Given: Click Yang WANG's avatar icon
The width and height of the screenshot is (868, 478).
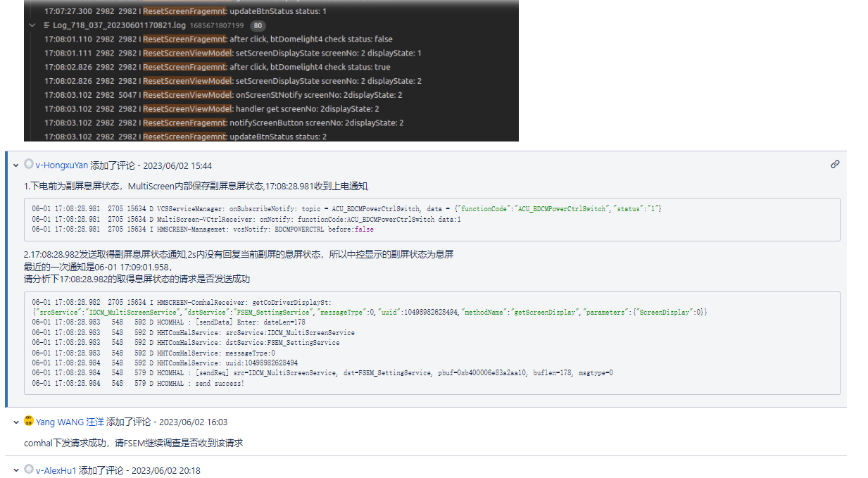Looking at the screenshot, I should tap(29, 421).
